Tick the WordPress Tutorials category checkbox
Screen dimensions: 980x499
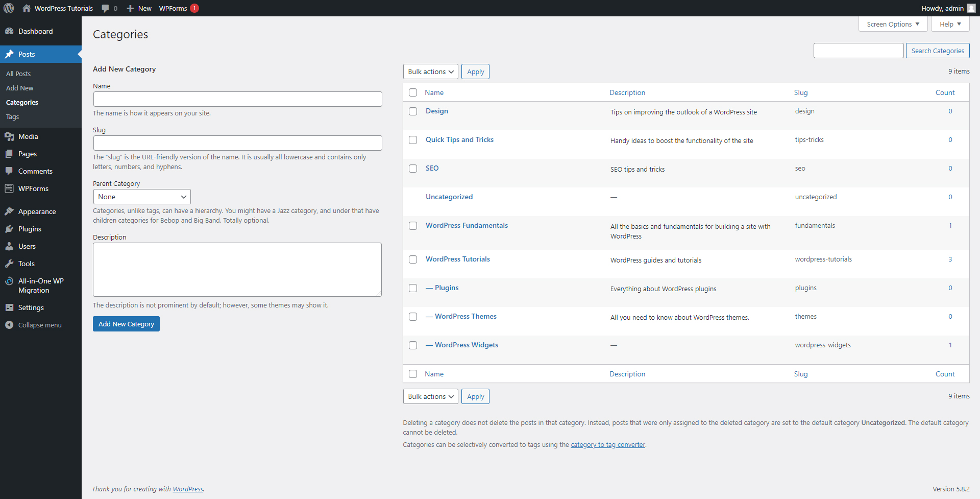coord(413,259)
